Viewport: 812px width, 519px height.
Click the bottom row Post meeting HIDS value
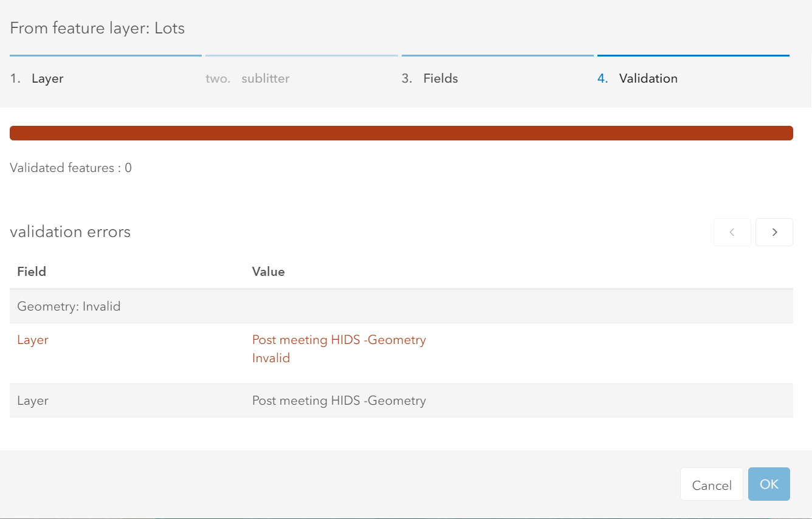pyautogui.click(x=339, y=400)
